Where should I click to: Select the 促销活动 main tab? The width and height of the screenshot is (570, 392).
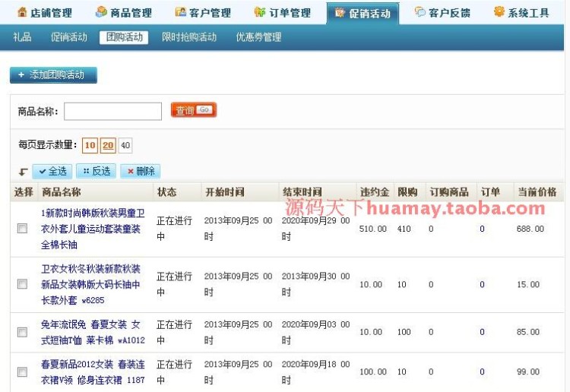click(363, 14)
